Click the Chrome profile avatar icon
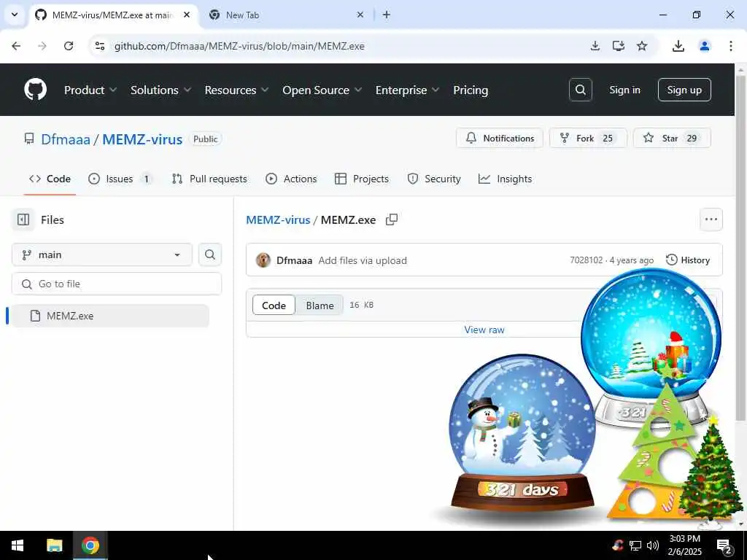 point(704,46)
